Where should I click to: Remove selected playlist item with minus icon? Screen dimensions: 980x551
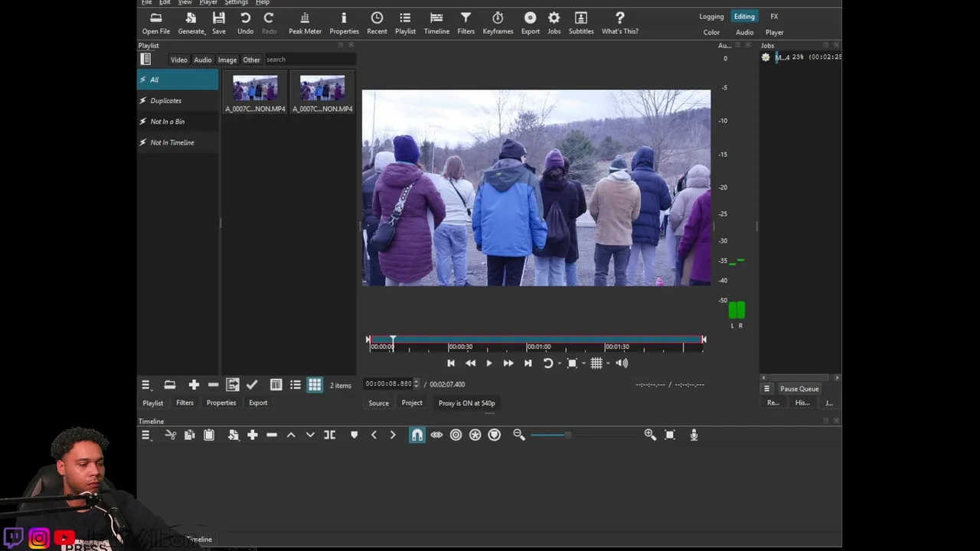[214, 385]
